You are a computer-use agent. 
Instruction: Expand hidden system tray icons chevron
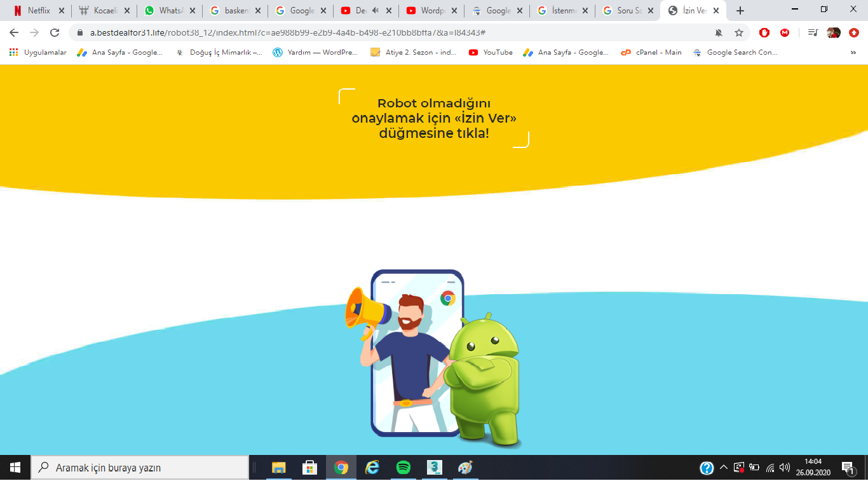(x=723, y=468)
